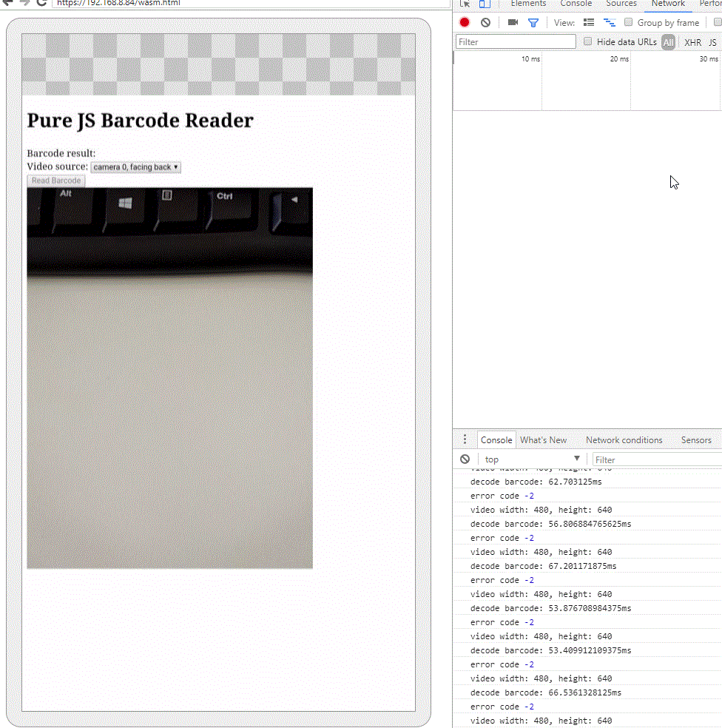Click the network Filter text field
722x728 pixels.
click(x=516, y=42)
